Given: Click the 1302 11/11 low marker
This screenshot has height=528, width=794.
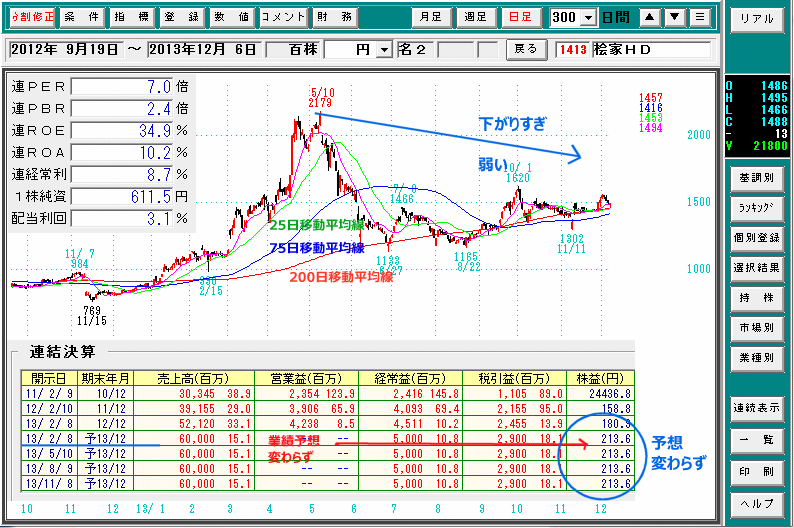Looking at the screenshot, I should [x=572, y=243].
